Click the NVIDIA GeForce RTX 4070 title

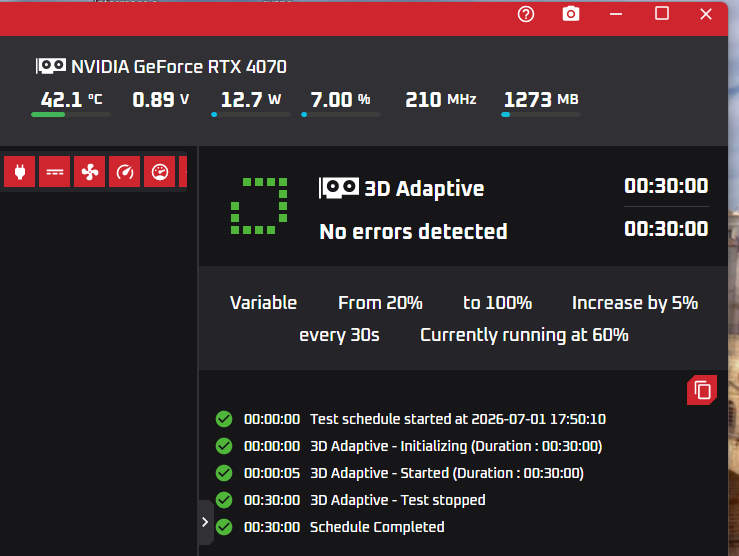(x=179, y=66)
